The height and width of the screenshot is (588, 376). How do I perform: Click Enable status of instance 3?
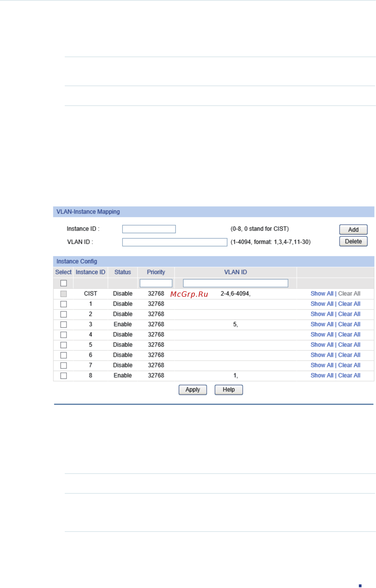[122, 324]
